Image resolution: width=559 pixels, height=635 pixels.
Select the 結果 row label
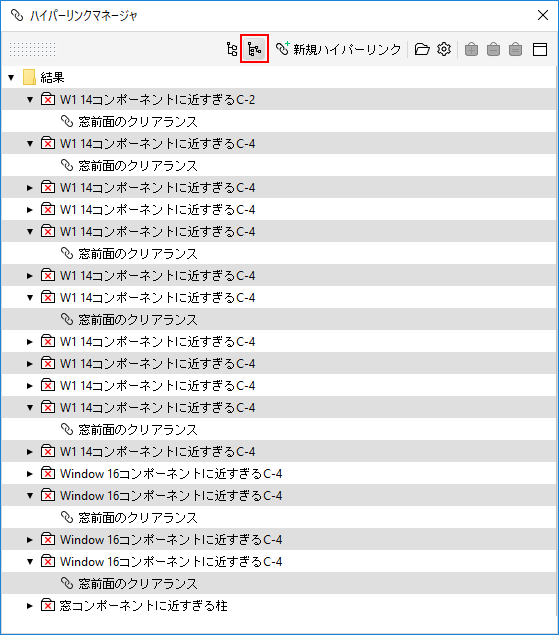[52, 77]
